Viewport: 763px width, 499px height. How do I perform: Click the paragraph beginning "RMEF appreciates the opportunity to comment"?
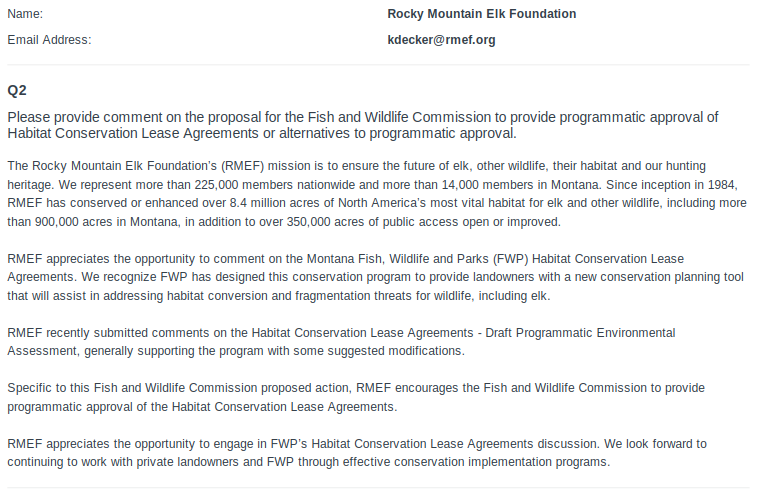tap(375, 277)
